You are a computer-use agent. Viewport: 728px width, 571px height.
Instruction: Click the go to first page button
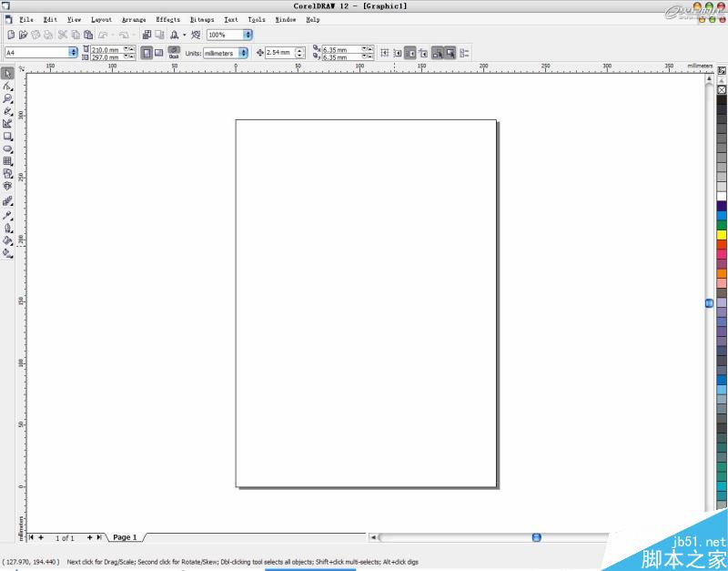(x=32, y=537)
